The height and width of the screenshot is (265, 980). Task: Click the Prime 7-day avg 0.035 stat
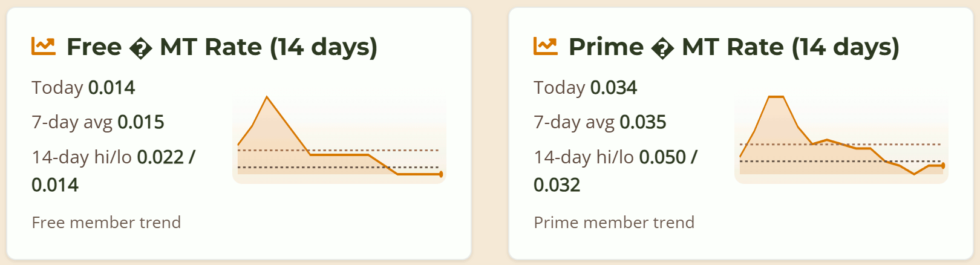642,122
